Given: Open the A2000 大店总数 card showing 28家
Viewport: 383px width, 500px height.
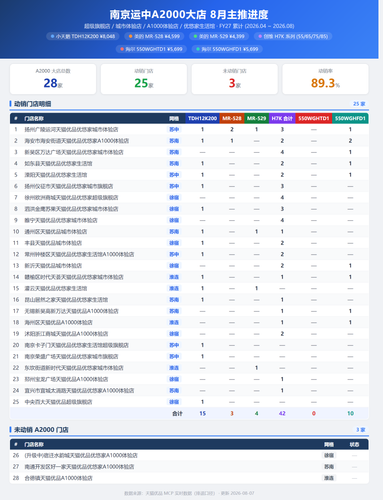Looking at the screenshot, I should pos(53,79).
